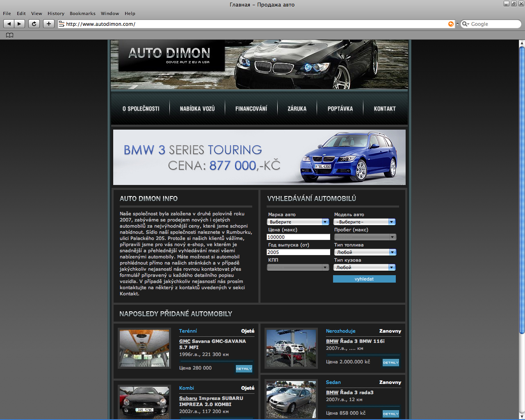This screenshot has height=420, width=525.
Task: Click the 'AUTO DIMON INFO' heading
Action: coord(149,199)
